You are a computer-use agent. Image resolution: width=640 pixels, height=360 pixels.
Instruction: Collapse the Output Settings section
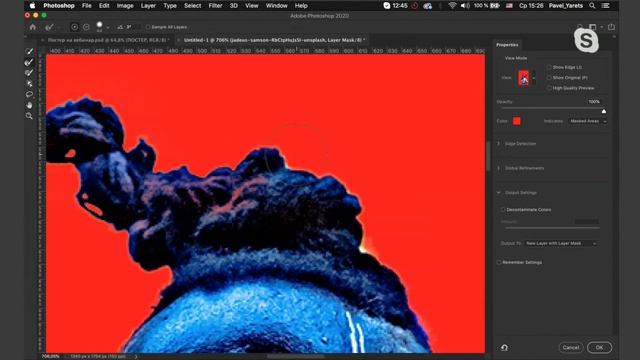pos(498,193)
